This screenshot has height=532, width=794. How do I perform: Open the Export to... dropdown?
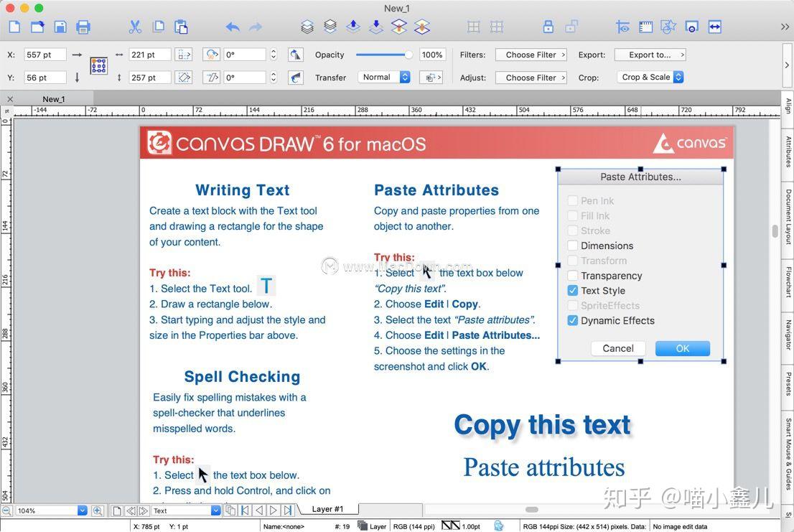650,55
